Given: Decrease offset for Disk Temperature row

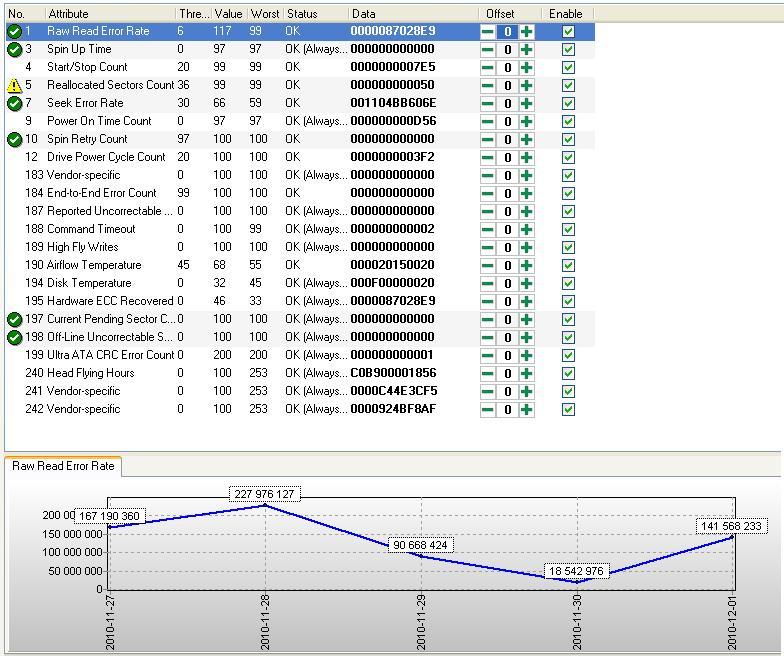Looking at the screenshot, I should [488, 284].
